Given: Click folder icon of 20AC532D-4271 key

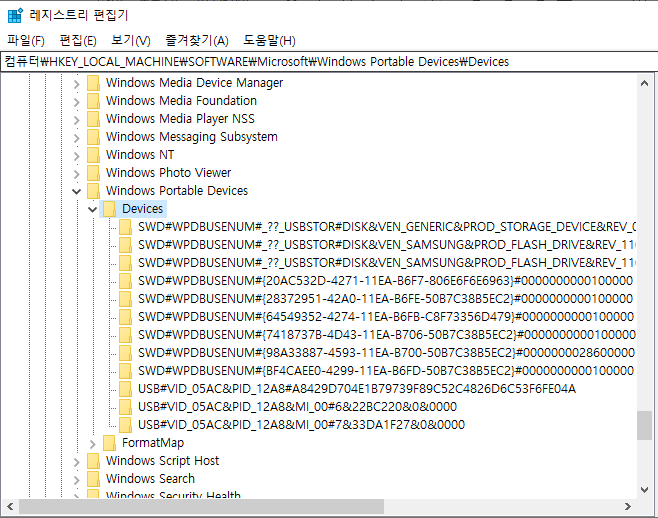Looking at the screenshot, I should point(125,281).
